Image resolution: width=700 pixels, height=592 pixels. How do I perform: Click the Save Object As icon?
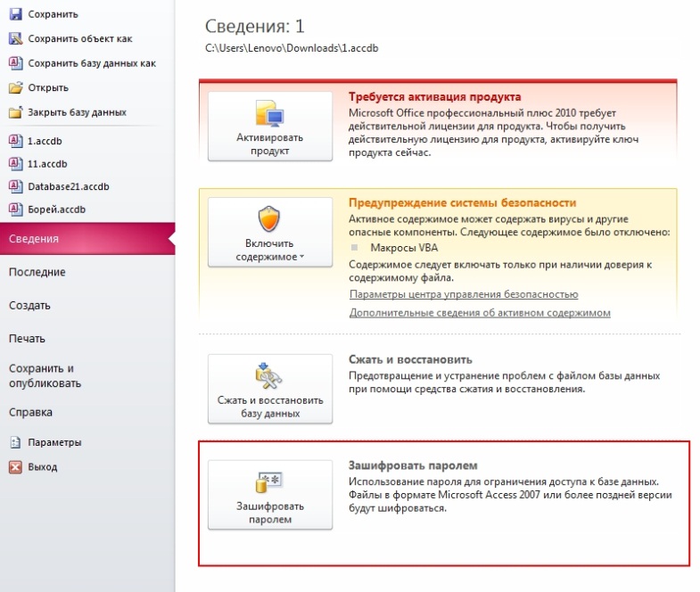[x=16, y=38]
